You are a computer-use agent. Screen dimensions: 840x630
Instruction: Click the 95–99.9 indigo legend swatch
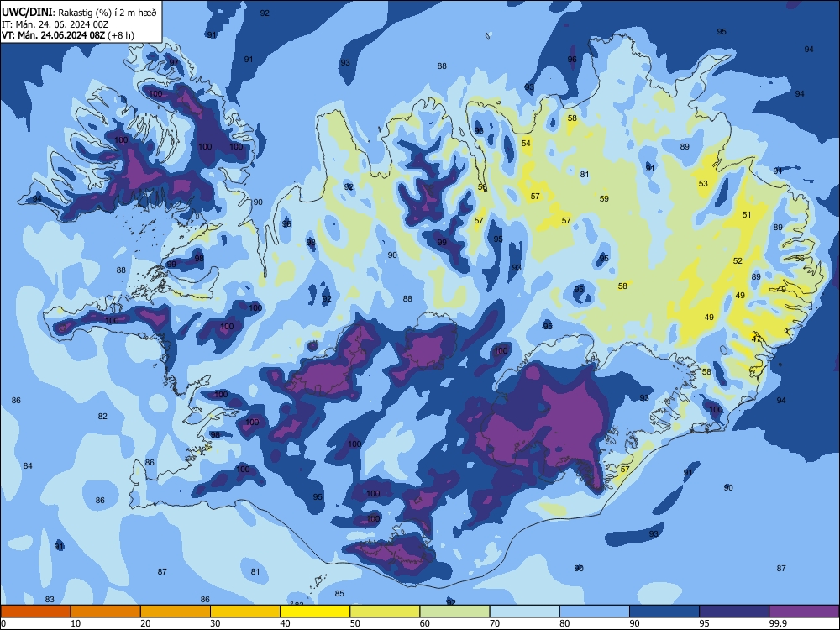[734, 612]
